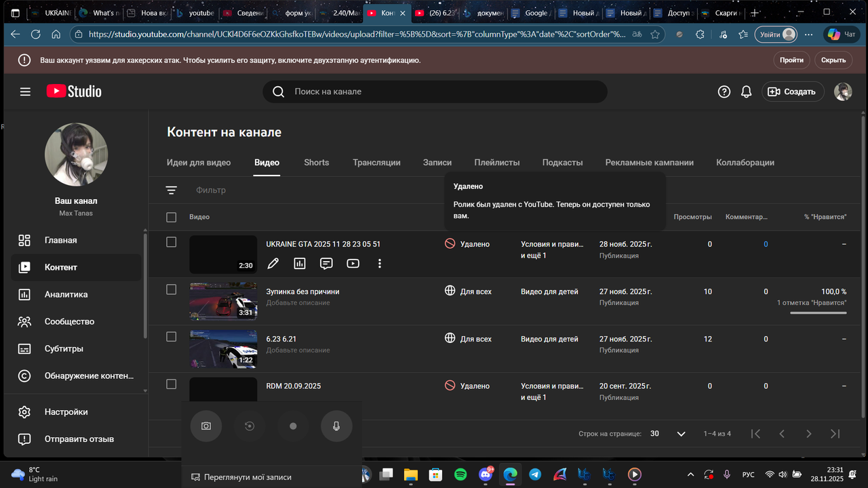868x488 pixels.
Task: Tick the checkbox for 6.23 6.21 video
Action: [171, 337]
